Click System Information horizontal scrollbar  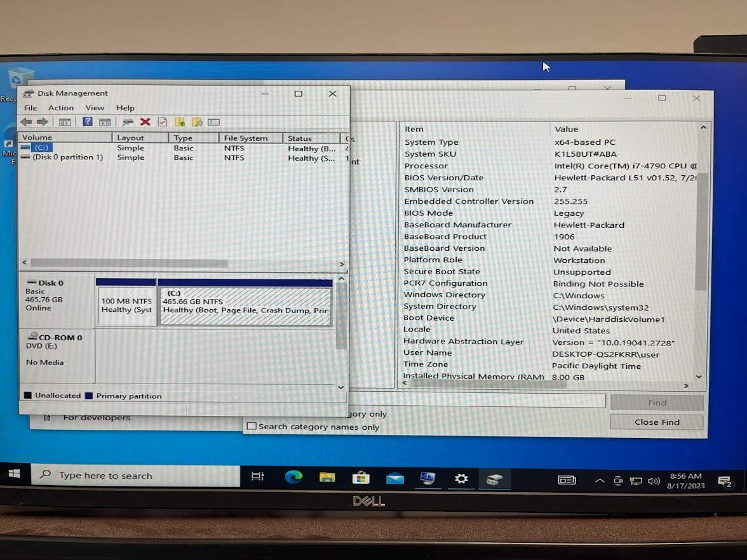click(x=488, y=384)
